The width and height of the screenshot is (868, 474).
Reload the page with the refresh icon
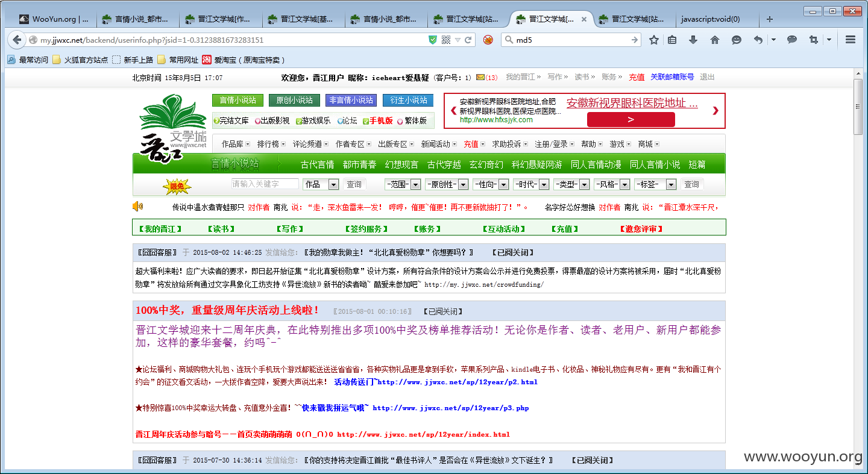point(468,40)
